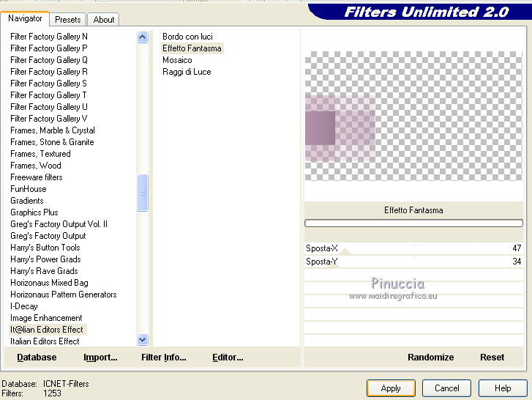The image size is (532, 400).
Task: Select I-Decay category
Action: coord(23,306)
